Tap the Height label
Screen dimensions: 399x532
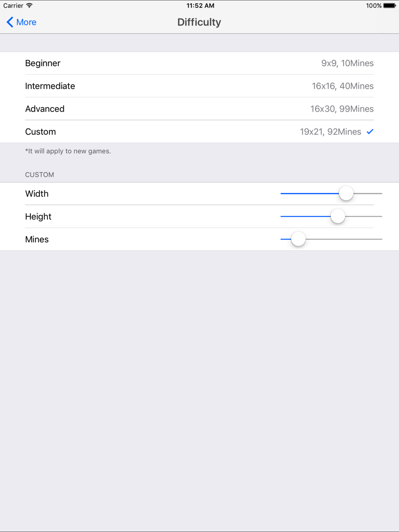[38, 217]
